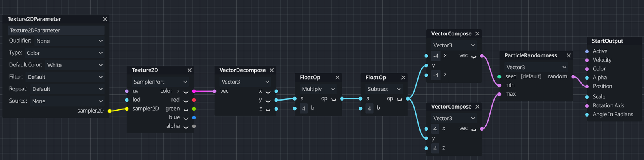Click the b input port on Multiply FloatOp

tap(295, 109)
